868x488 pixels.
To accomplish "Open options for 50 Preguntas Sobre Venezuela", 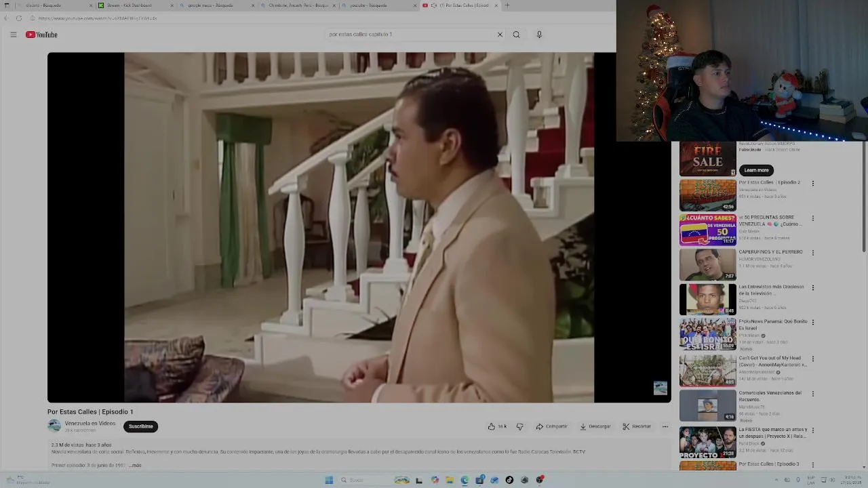I will [812, 218].
